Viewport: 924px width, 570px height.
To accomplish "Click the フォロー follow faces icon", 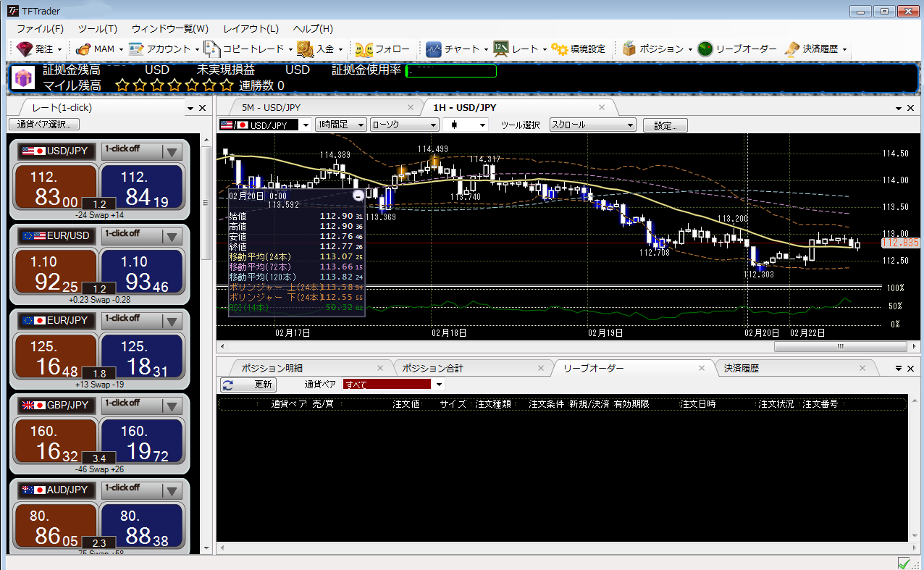I will click(x=364, y=49).
